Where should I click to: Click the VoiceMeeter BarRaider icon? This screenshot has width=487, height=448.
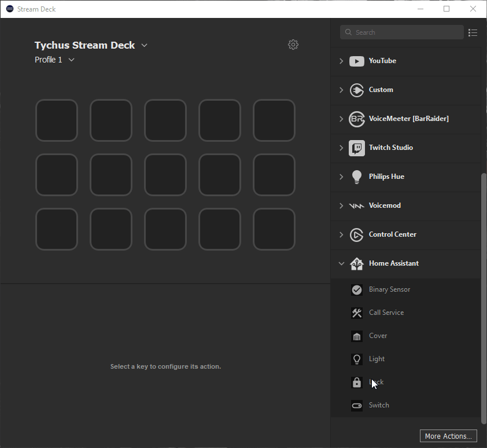tap(357, 119)
